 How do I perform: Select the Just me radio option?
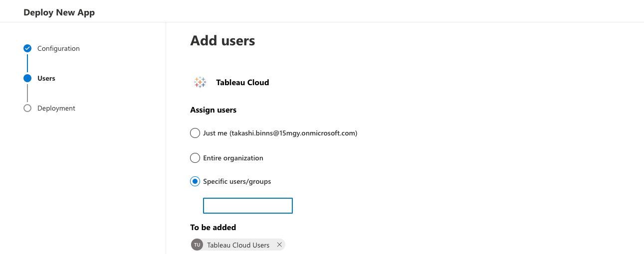tap(195, 133)
